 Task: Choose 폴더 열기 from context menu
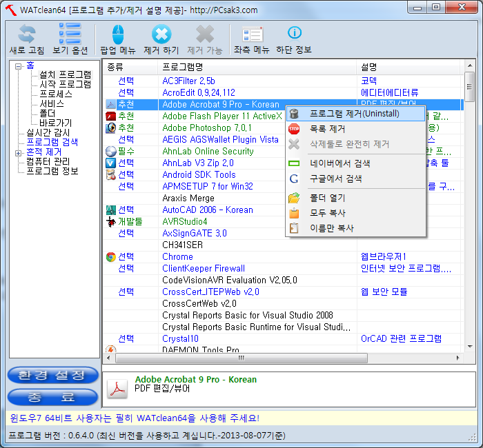[356, 198]
